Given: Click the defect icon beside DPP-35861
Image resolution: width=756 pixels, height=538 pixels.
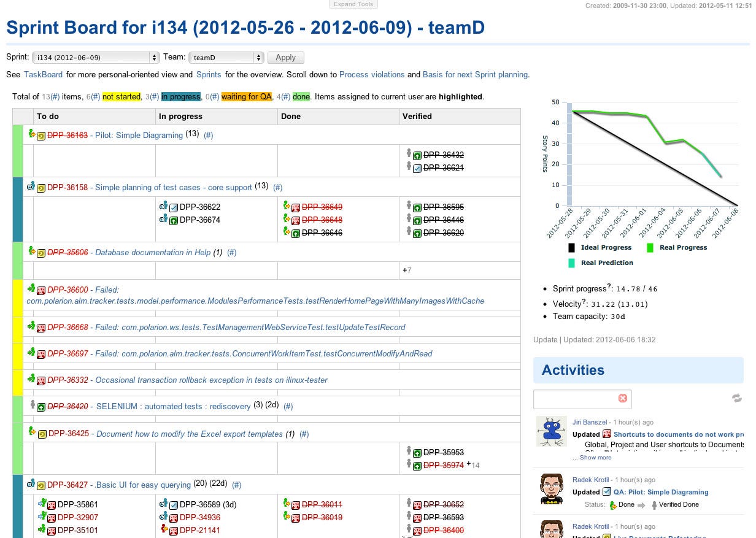Looking at the screenshot, I should tap(51, 505).
